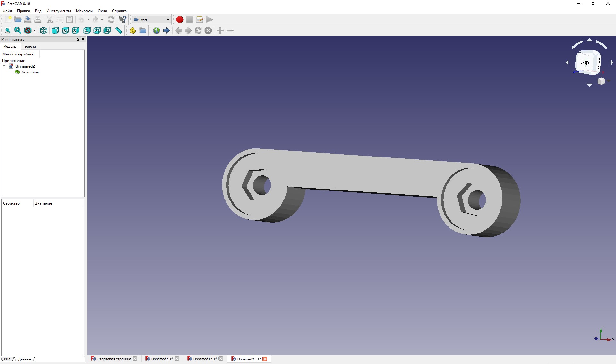Image resolution: width=616 pixels, height=364 pixels.
Task: Click the Top face of navigation cube
Action: (x=585, y=62)
